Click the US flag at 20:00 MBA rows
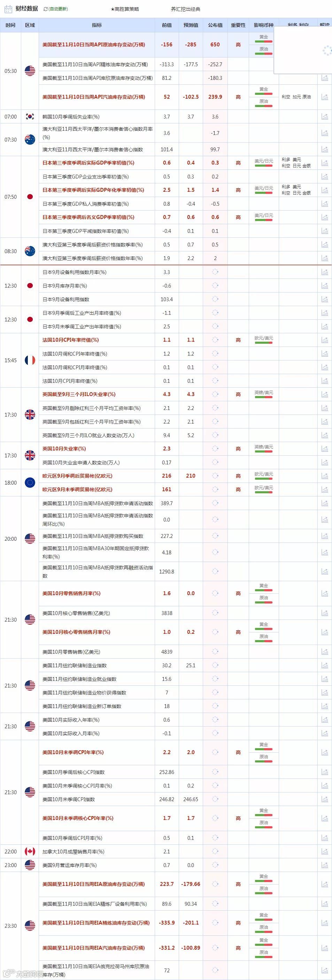Screen dimensions: 332x980 click(30, 539)
